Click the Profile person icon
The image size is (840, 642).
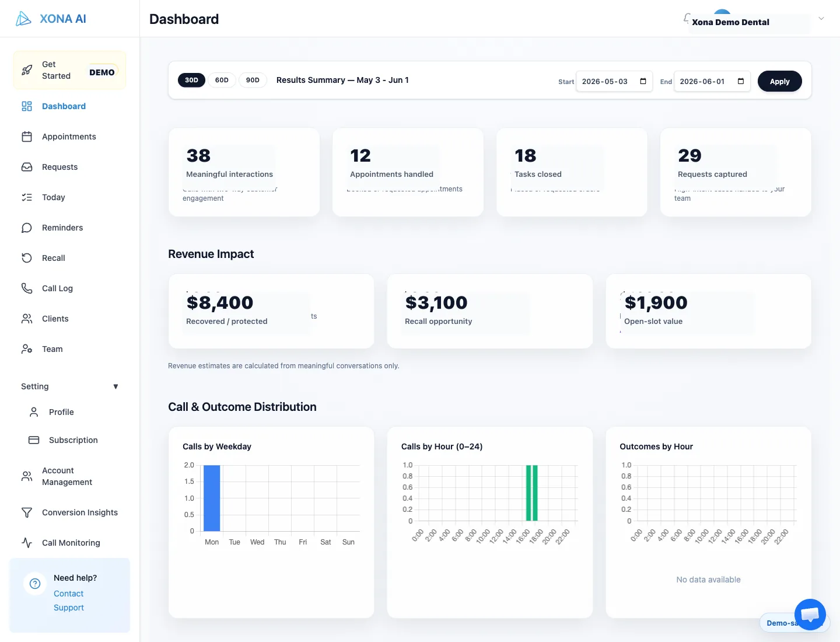pyautogui.click(x=34, y=412)
